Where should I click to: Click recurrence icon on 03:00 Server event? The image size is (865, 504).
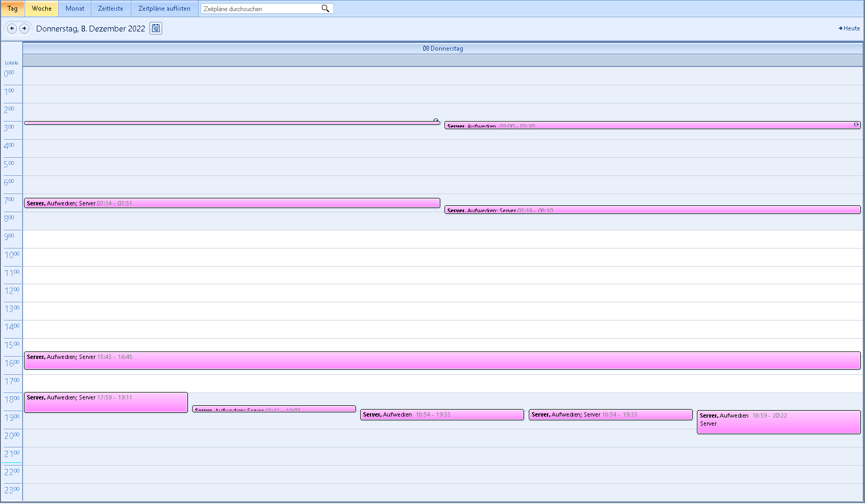(x=856, y=125)
